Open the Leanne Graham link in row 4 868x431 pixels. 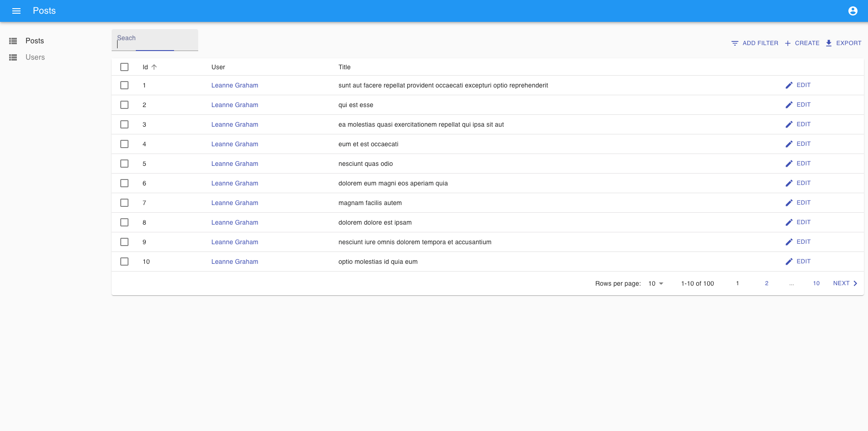click(235, 144)
